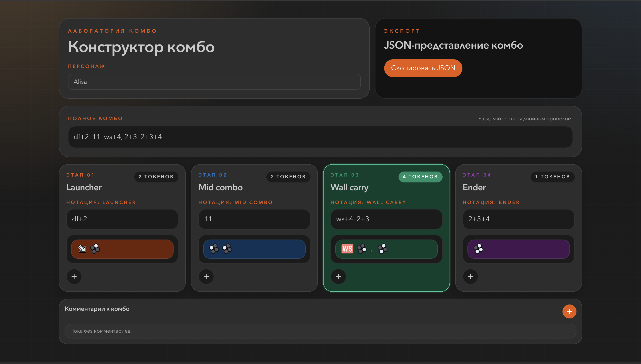The image size is (641, 364).
Task: Click the Этап 04 label
Action: click(x=477, y=175)
